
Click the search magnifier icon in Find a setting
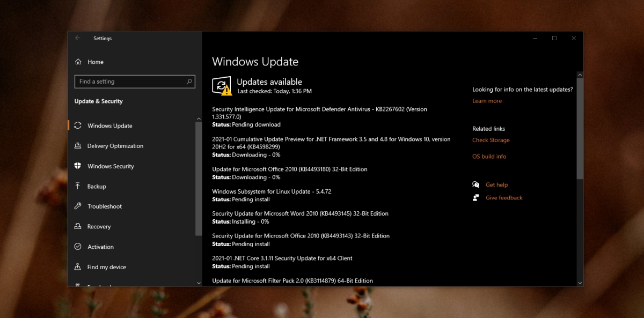(x=189, y=82)
